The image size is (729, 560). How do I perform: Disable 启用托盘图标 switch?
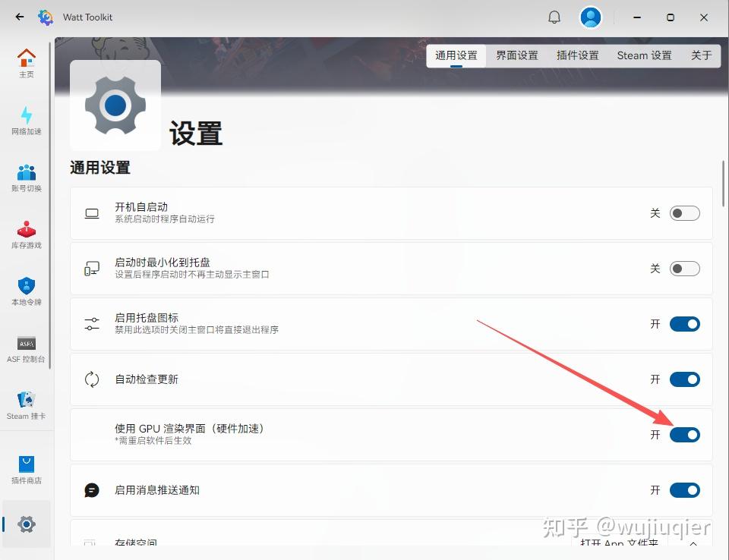pyautogui.click(x=684, y=324)
